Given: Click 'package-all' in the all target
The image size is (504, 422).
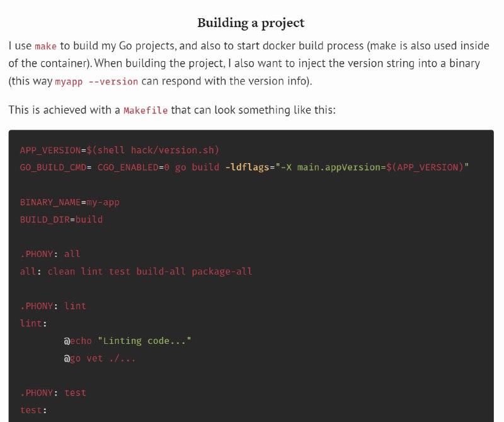Looking at the screenshot, I should pyautogui.click(x=222, y=272).
